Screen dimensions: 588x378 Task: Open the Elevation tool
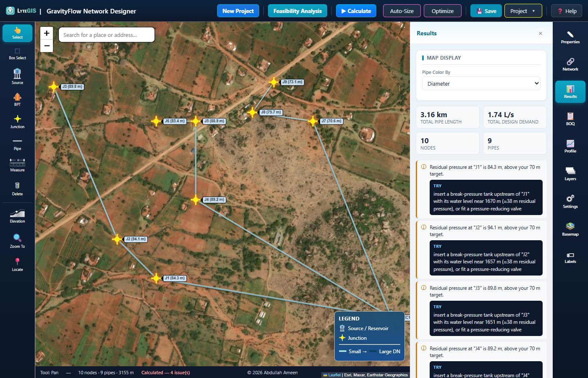point(17,216)
